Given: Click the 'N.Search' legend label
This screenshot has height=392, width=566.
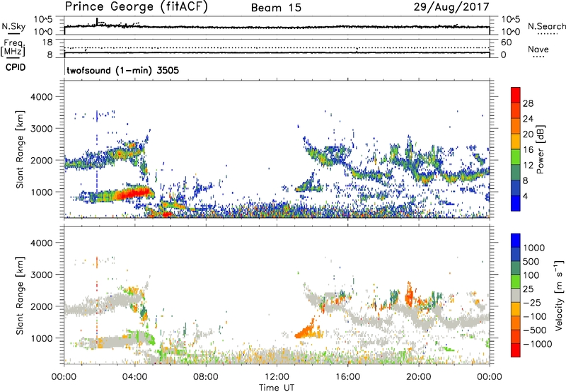Looking at the screenshot, I should click(546, 26).
